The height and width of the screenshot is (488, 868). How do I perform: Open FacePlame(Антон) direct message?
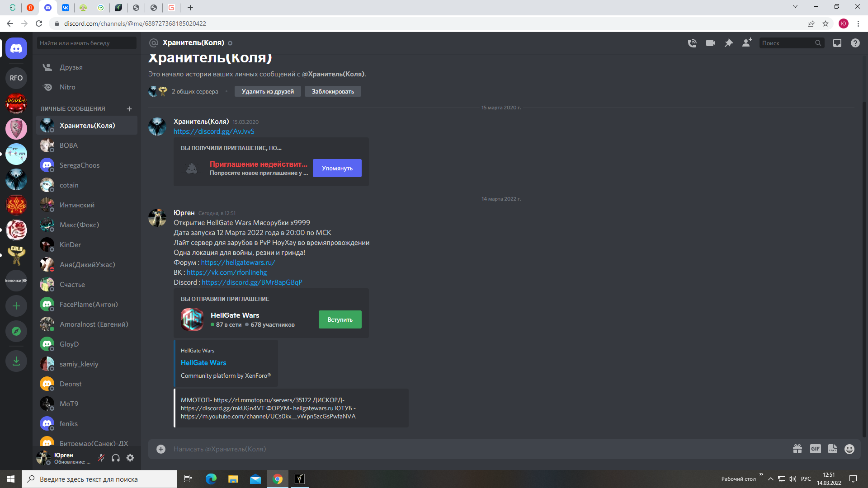point(87,305)
